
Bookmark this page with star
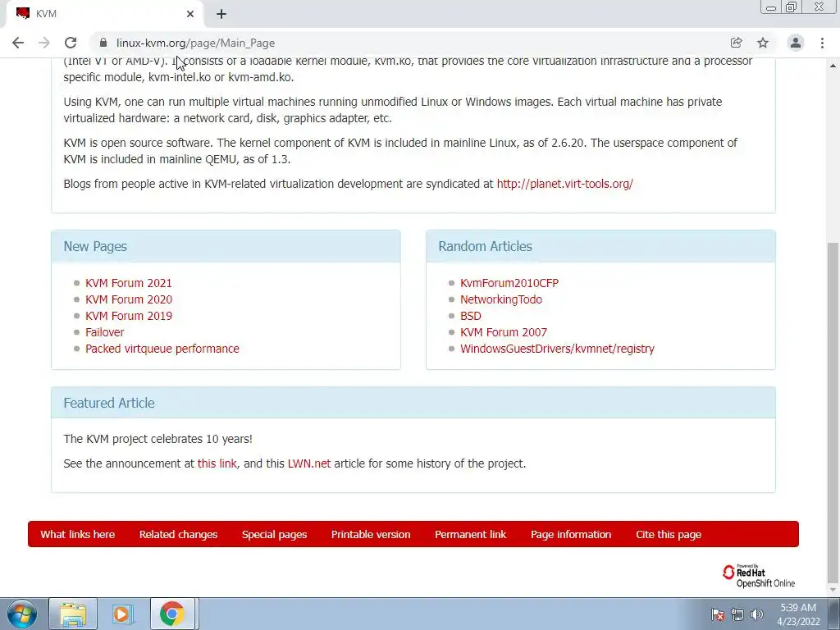763,43
